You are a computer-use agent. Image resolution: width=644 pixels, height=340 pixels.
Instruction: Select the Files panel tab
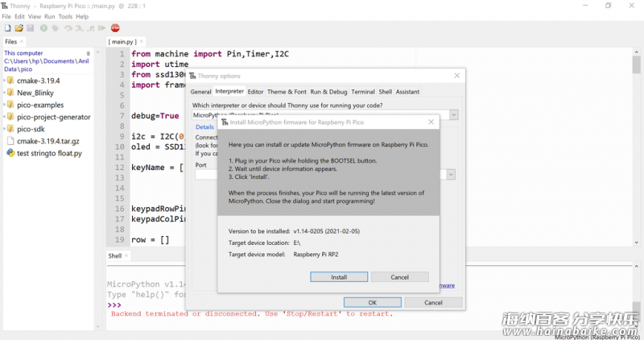pyautogui.click(x=10, y=42)
